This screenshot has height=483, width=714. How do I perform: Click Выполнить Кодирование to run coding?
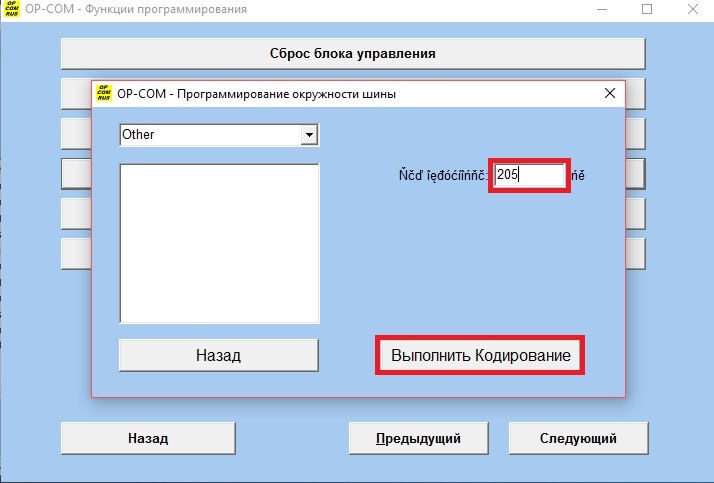(x=480, y=355)
